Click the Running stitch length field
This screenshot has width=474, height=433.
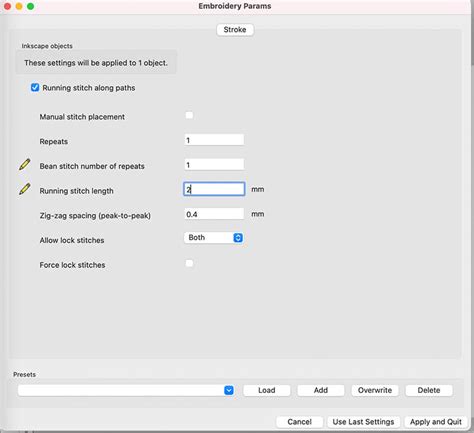coord(214,189)
